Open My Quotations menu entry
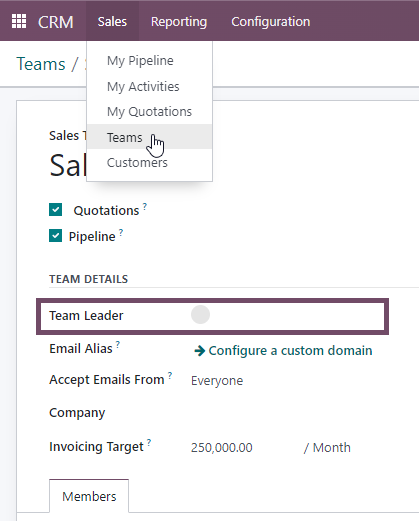Screen dimensions: 419x521 149,112
